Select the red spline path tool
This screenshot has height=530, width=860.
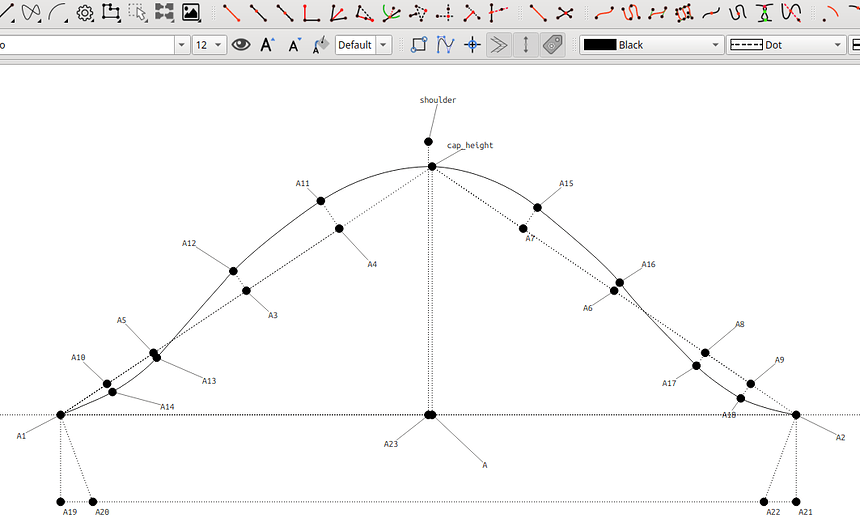pos(631,13)
